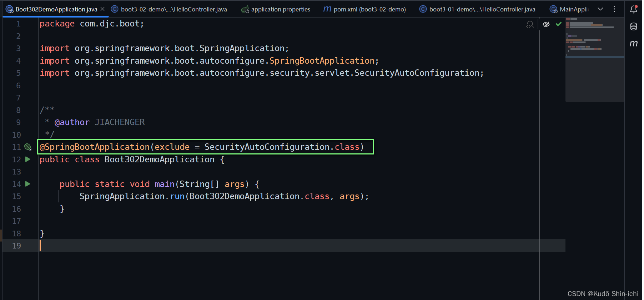644x300 pixels.
Task: Click the class name Boot302DemoApplication on line 12
Action: [160, 159]
